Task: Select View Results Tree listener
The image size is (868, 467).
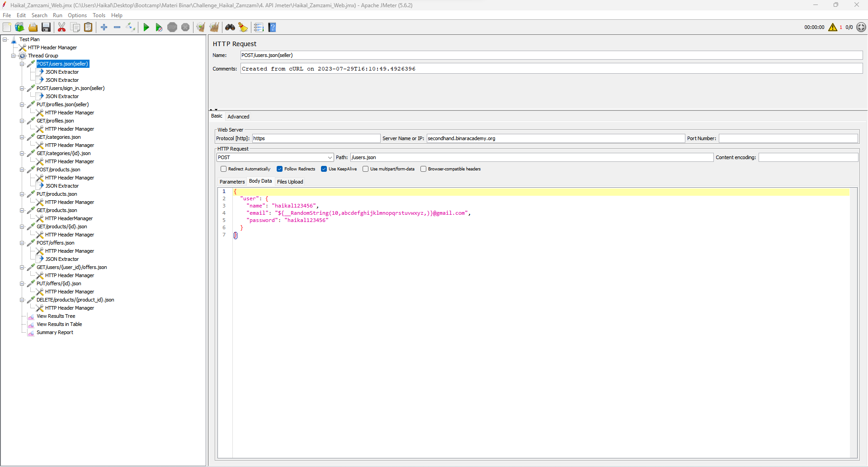Action: [x=56, y=316]
